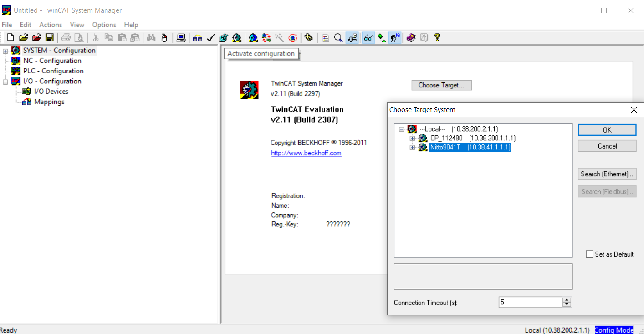Expand the Nitto9041T target node
644x334 pixels.
[x=412, y=147]
